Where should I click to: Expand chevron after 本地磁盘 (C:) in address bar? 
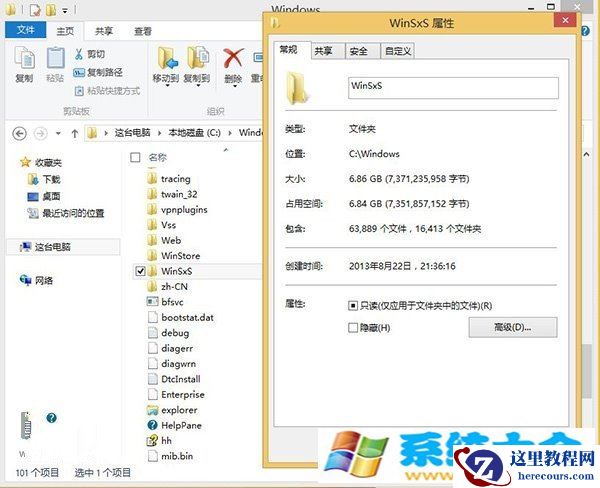(x=230, y=133)
